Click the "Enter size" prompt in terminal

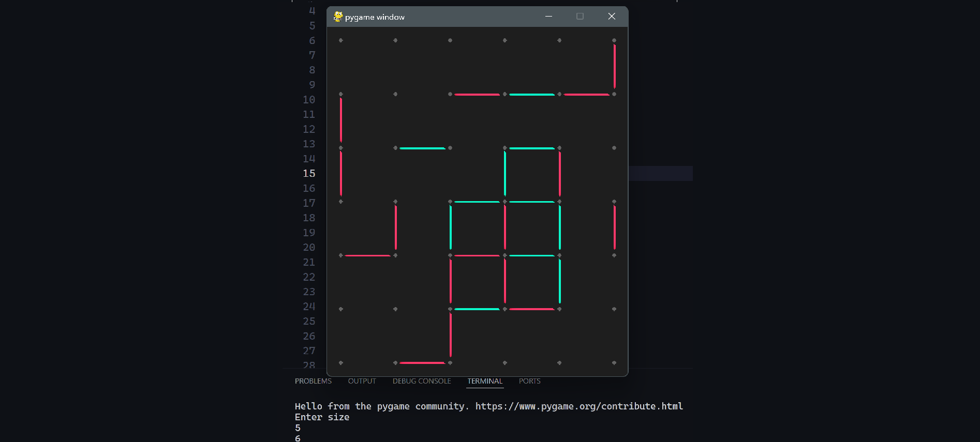pyautogui.click(x=322, y=417)
